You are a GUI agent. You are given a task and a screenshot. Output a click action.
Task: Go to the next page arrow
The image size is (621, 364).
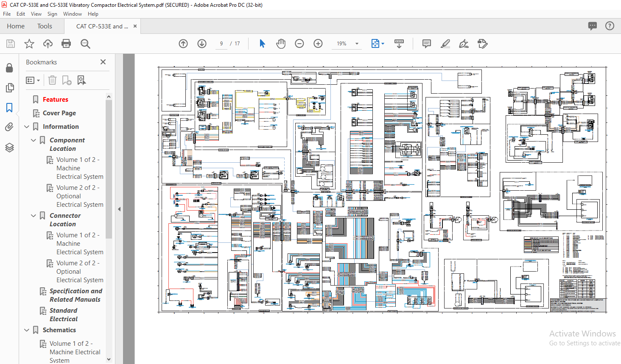(202, 44)
